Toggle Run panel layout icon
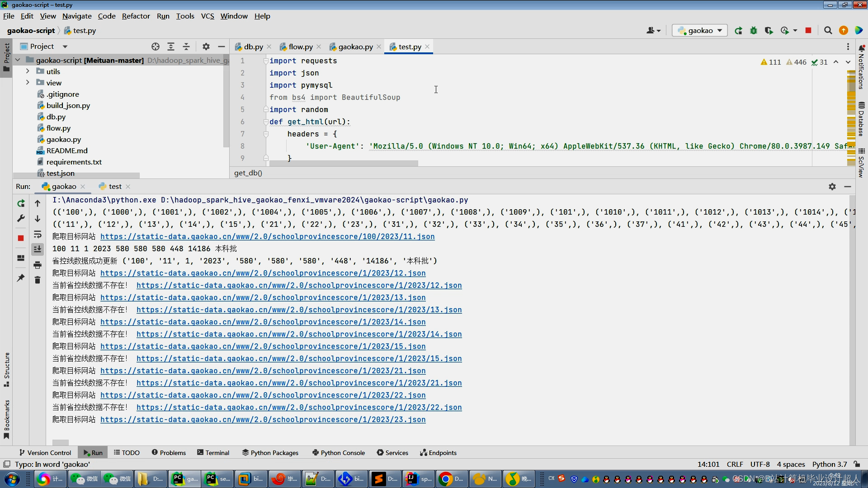 pyautogui.click(x=21, y=258)
